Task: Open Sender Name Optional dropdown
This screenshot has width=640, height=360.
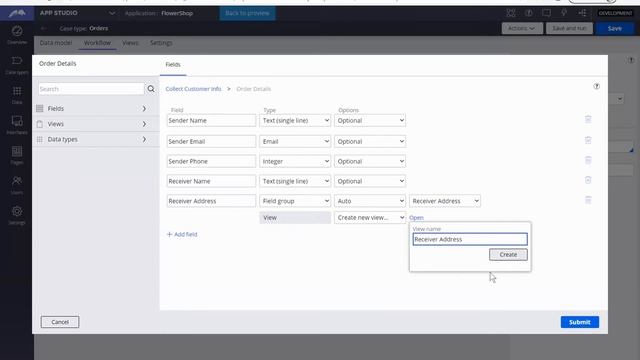Action: (370, 120)
